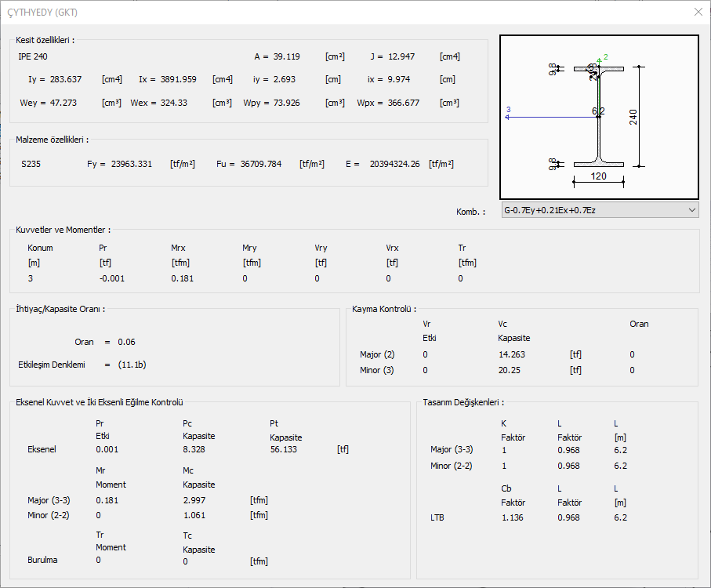Select the LTB Cb factor 1.136
This screenshot has height=588, width=711.
click(x=513, y=517)
